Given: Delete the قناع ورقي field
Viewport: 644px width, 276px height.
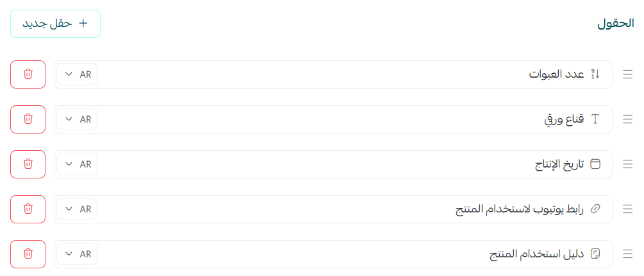Looking at the screenshot, I should (x=28, y=119).
